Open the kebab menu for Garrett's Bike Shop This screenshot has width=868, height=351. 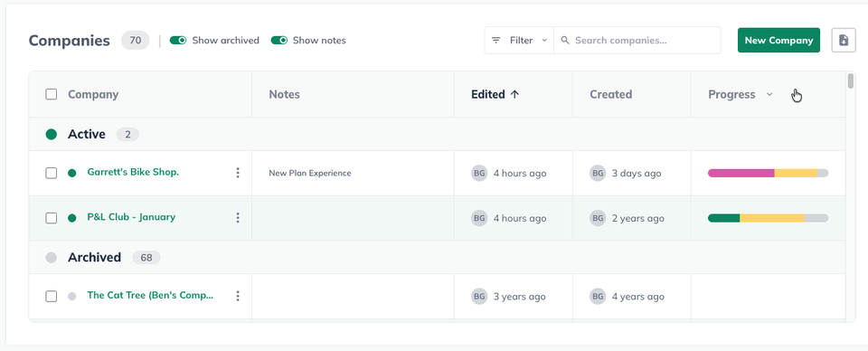click(238, 173)
